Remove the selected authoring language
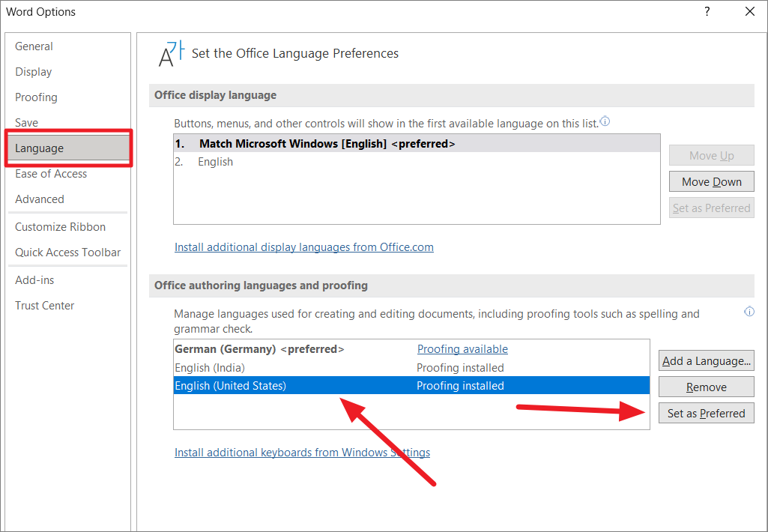This screenshot has height=532, width=768. [706, 386]
